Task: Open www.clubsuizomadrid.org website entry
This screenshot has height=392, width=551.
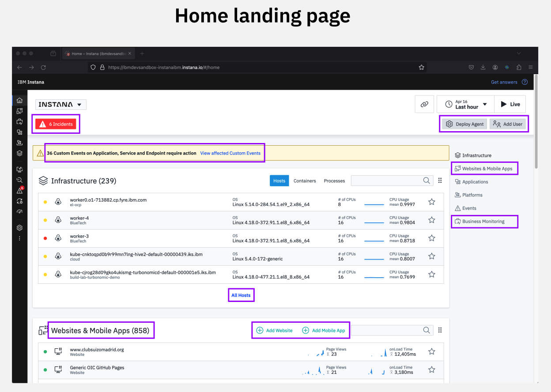Action: click(x=97, y=350)
